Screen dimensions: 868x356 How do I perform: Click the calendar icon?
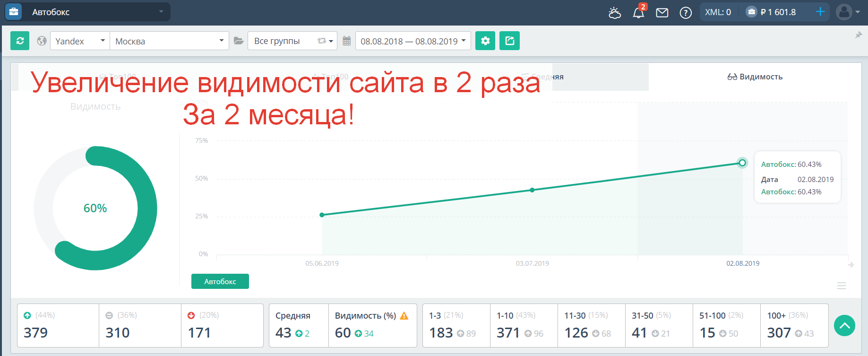(347, 41)
